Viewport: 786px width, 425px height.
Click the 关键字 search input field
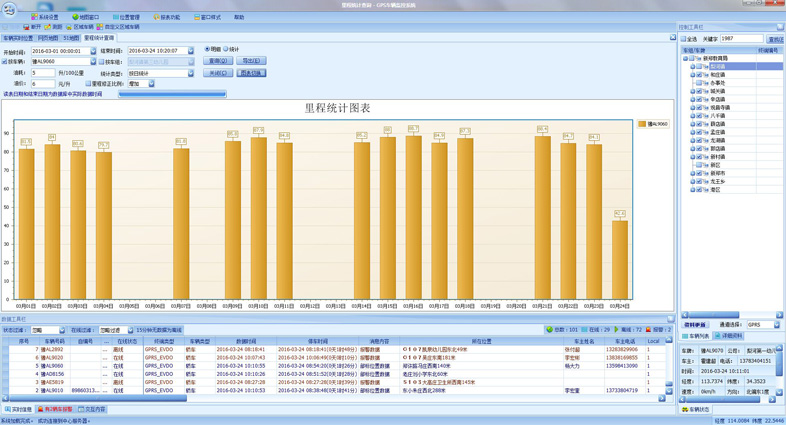pos(741,39)
